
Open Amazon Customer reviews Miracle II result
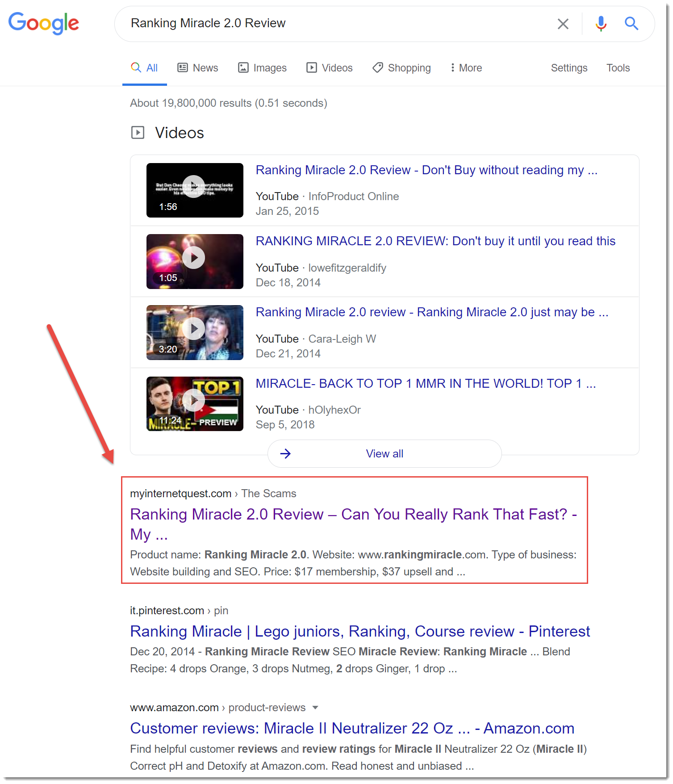tap(352, 729)
